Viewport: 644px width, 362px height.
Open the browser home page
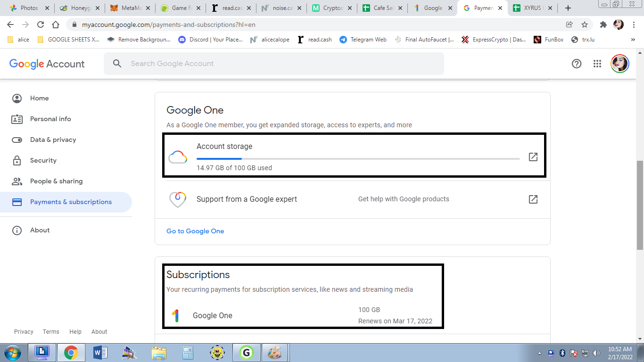coord(56,25)
